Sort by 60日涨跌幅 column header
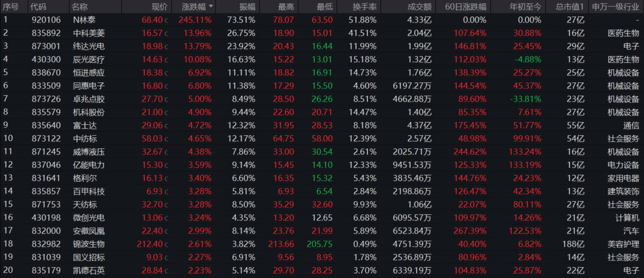 point(467,7)
